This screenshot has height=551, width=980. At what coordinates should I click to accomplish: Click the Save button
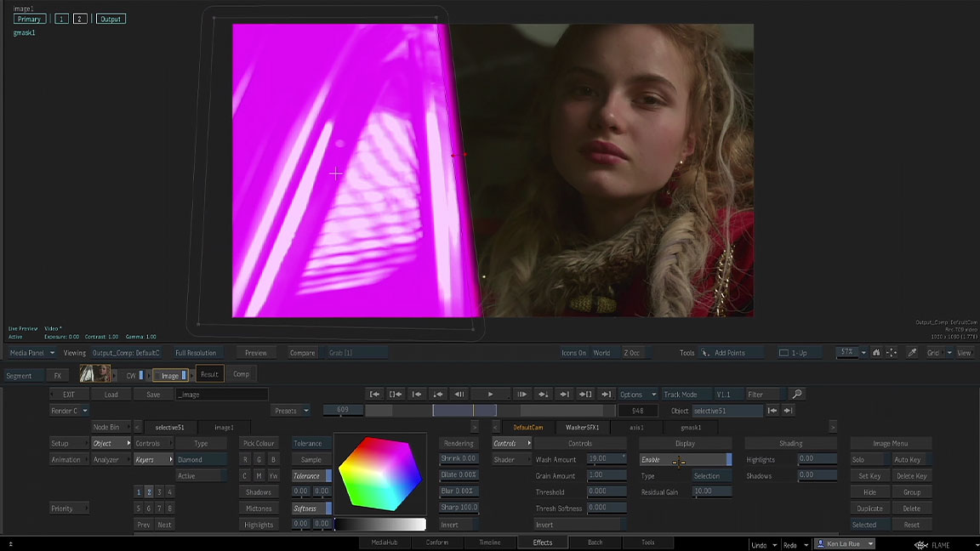(x=153, y=395)
